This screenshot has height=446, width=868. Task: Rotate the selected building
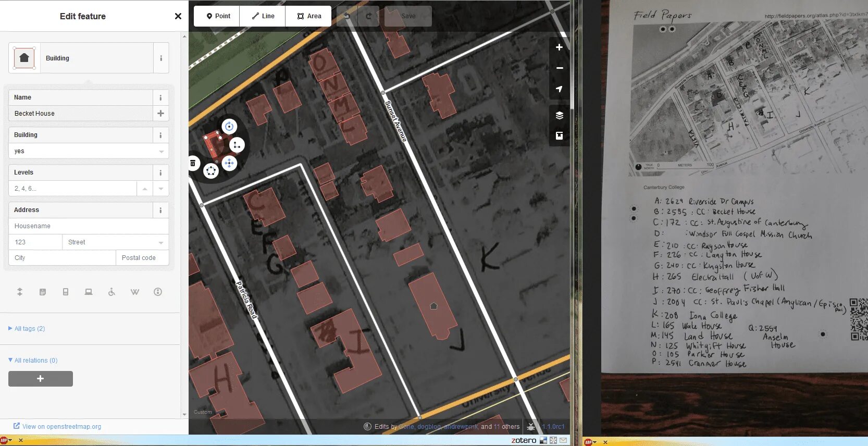229,126
